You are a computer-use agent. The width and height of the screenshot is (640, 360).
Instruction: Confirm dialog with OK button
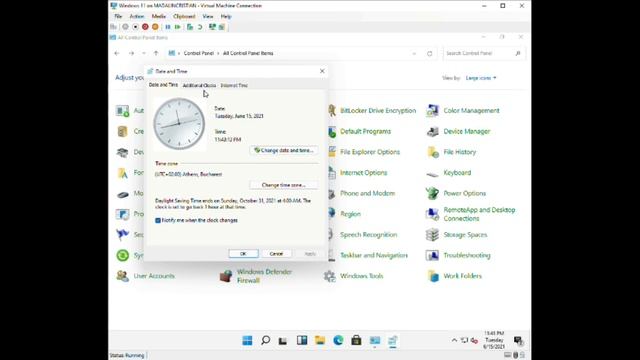(243, 254)
